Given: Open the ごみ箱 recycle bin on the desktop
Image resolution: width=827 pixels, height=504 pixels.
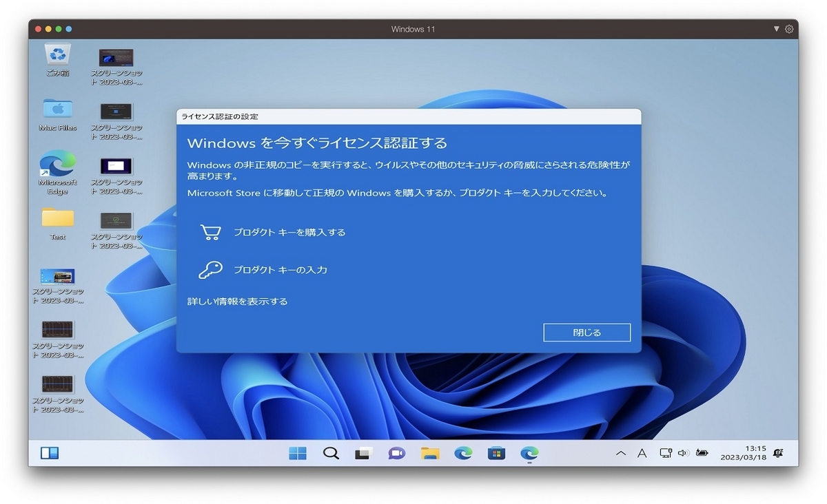Looking at the screenshot, I should tap(57, 60).
